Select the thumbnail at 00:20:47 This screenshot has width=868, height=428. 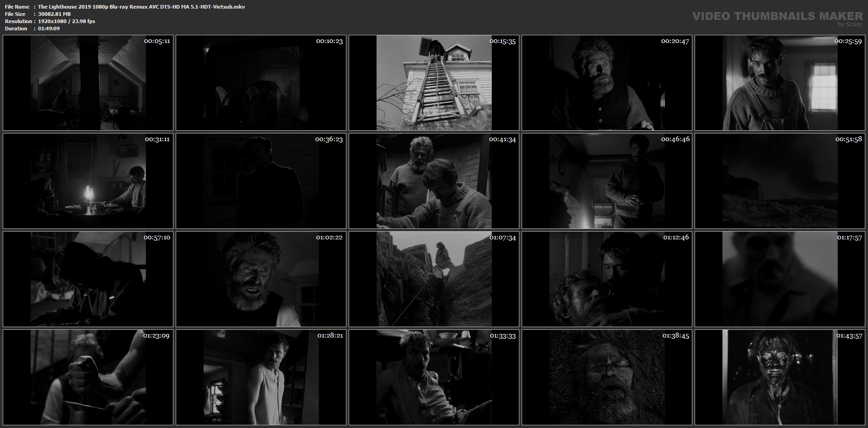tap(607, 83)
